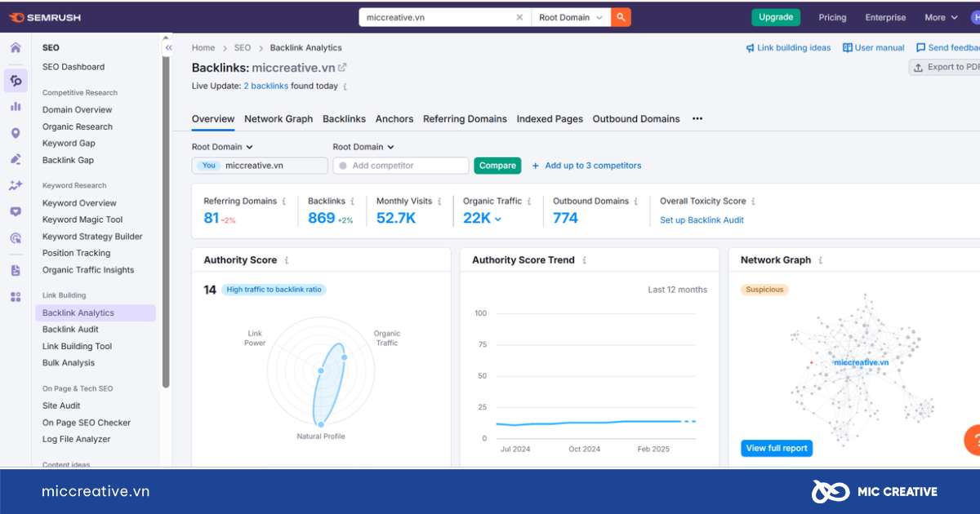Viewport: 980px width, 514px height.
Task: Open Domain Overview in sidebar
Action: pyautogui.click(x=78, y=110)
